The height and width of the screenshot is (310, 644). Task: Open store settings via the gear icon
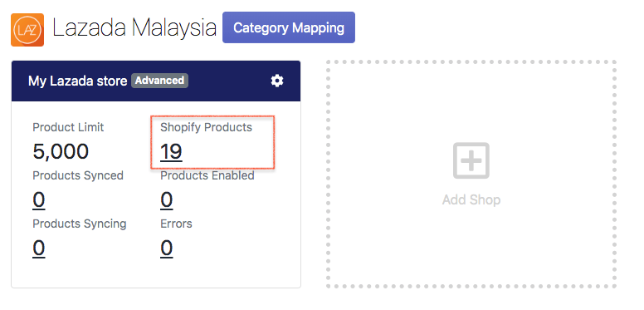coord(277,81)
